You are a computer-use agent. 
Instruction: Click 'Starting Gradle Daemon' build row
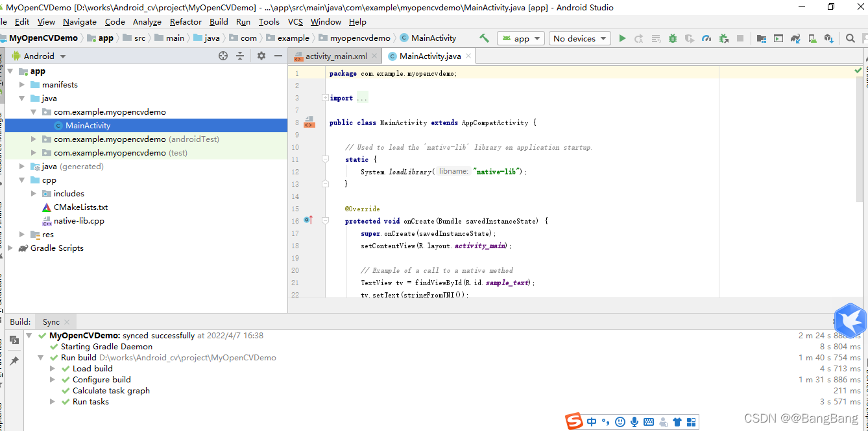coord(106,347)
